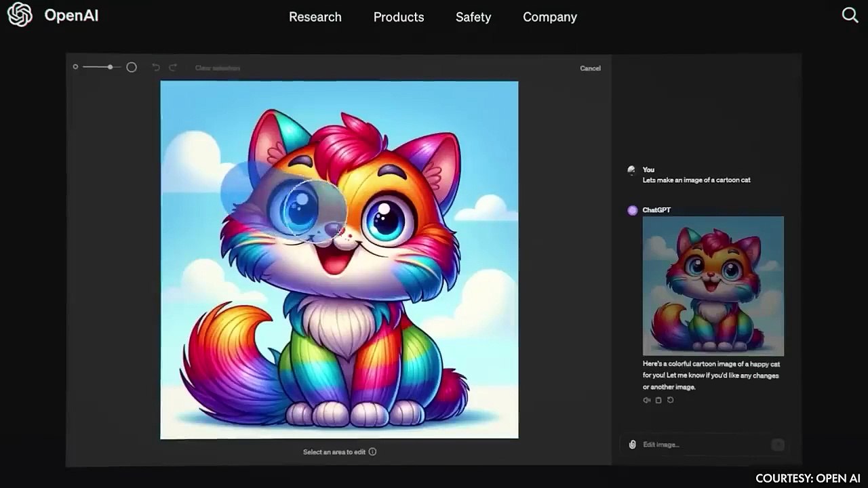Viewport: 868px width, 488px height.
Task: Open the Research menu
Action: 315,17
